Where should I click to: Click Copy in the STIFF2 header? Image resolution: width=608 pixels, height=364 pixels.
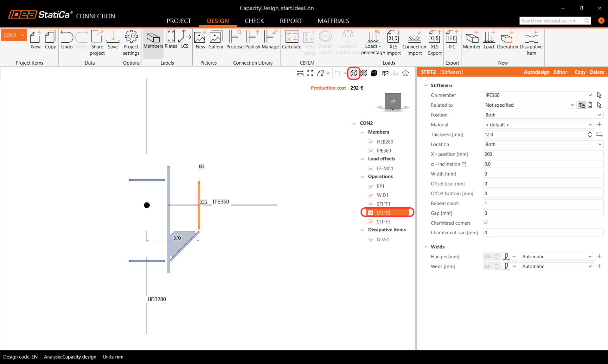(580, 72)
